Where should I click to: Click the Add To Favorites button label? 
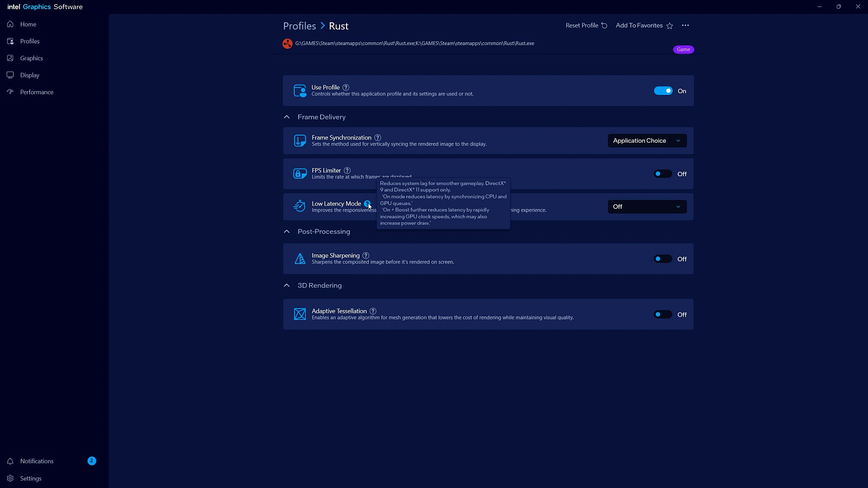(639, 25)
